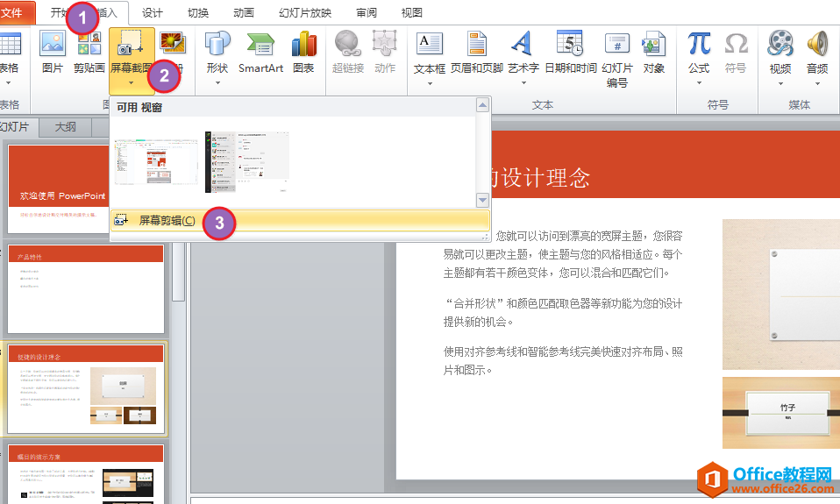Switch to the 设计 ribbon tab
This screenshot has width=840, height=504.
coord(153,12)
